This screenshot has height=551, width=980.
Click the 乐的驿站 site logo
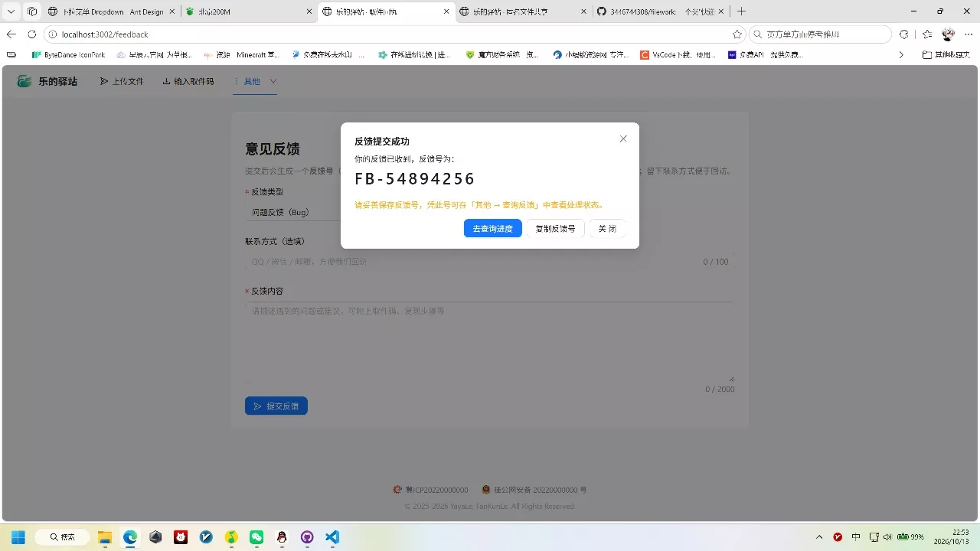[x=47, y=81]
